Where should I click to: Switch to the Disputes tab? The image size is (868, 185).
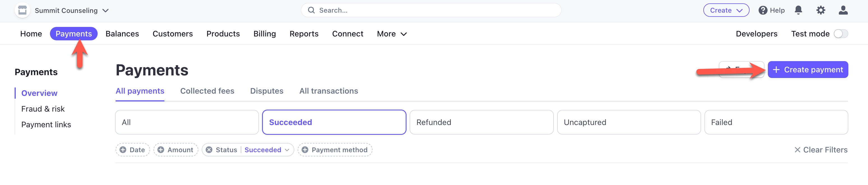point(267,91)
